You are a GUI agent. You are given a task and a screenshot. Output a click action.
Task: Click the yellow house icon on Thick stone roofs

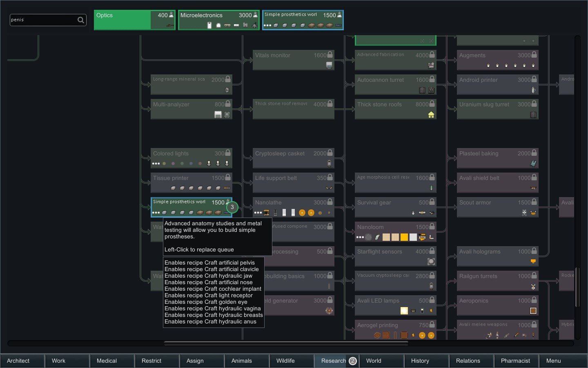pos(431,115)
